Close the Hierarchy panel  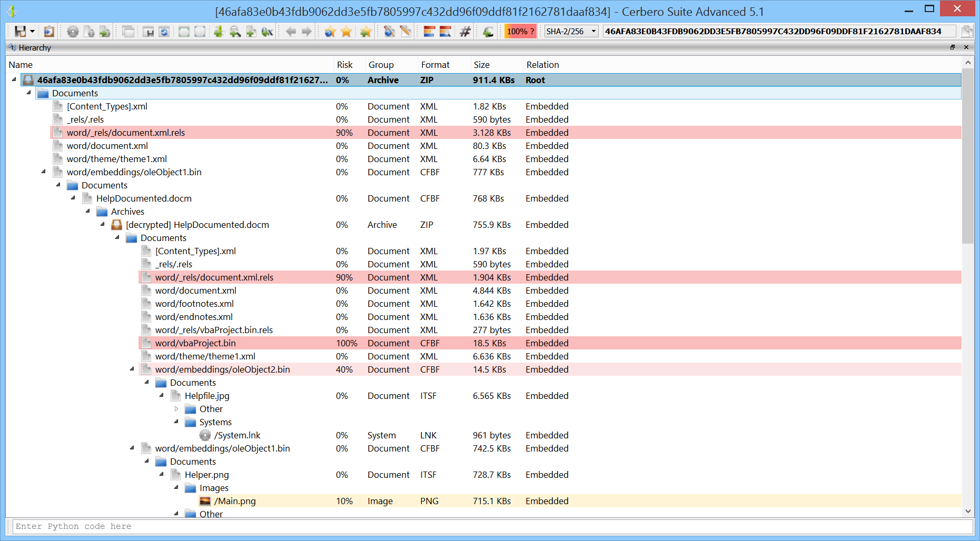[x=966, y=47]
